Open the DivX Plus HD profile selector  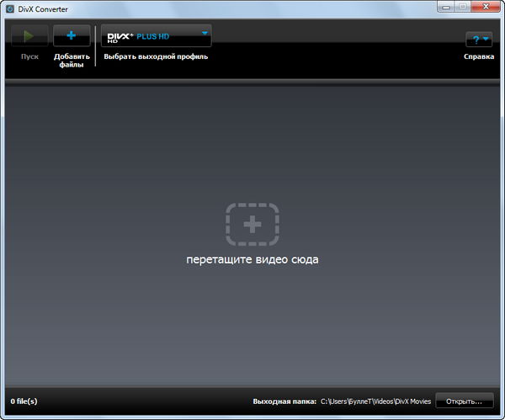point(151,36)
